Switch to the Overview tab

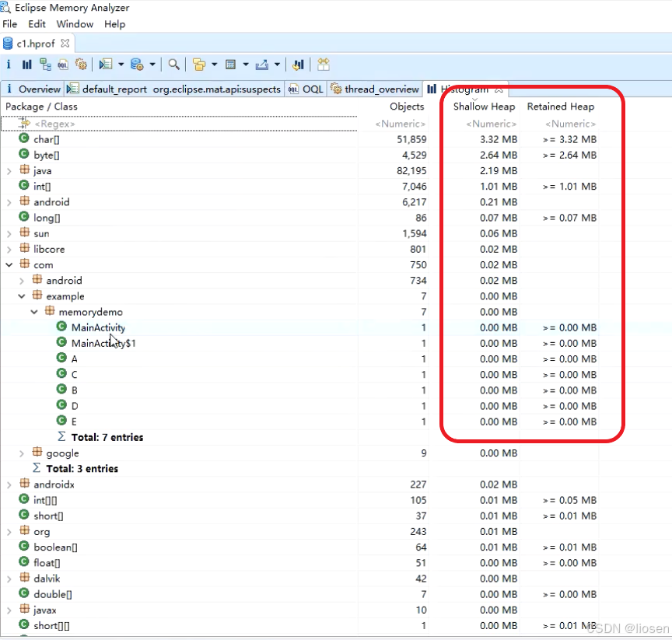click(33, 89)
